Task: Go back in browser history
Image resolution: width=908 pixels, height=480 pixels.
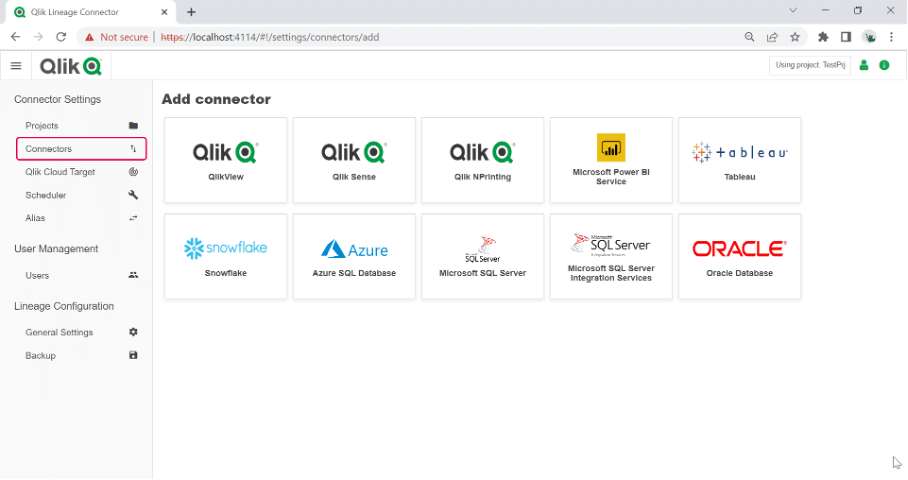Action: pyautogui.click(x=16, y=37)
